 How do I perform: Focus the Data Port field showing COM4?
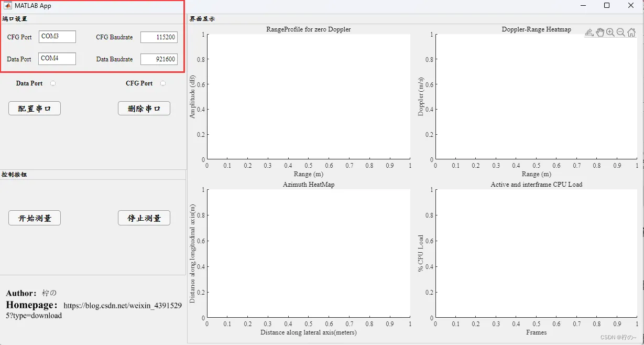tap(57, 59)
